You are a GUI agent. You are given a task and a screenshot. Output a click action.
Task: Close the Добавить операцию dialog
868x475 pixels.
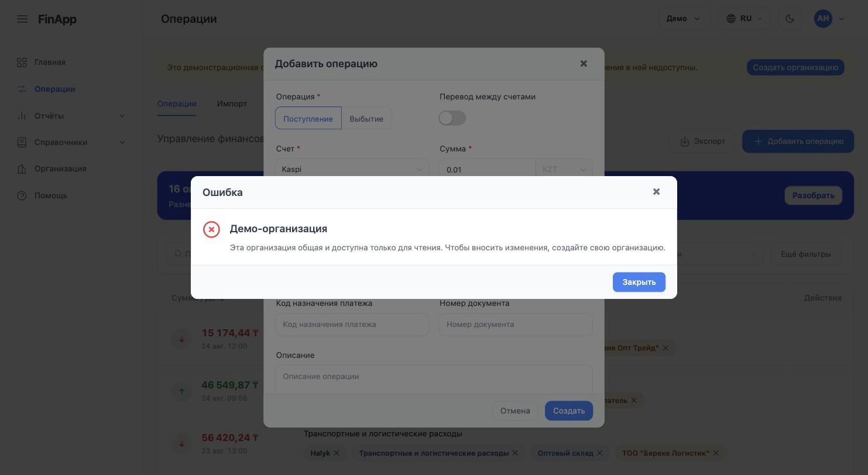(584, 63)
